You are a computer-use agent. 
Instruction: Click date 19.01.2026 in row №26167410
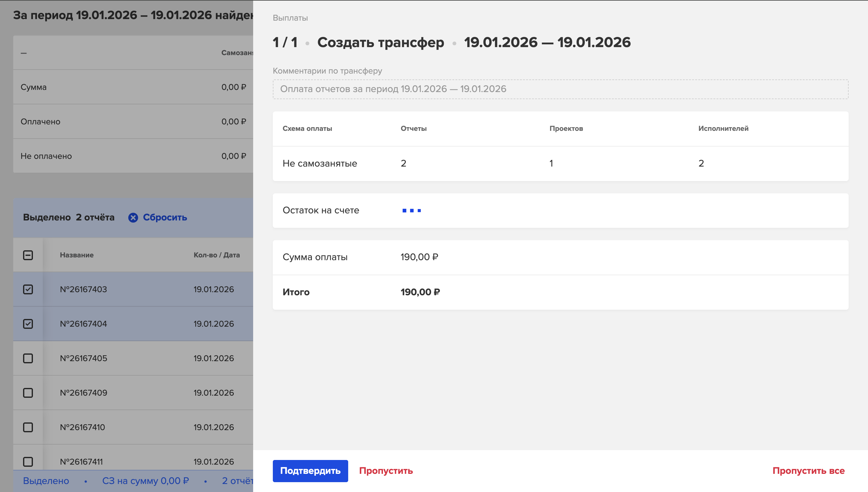(x=214, y=427)
